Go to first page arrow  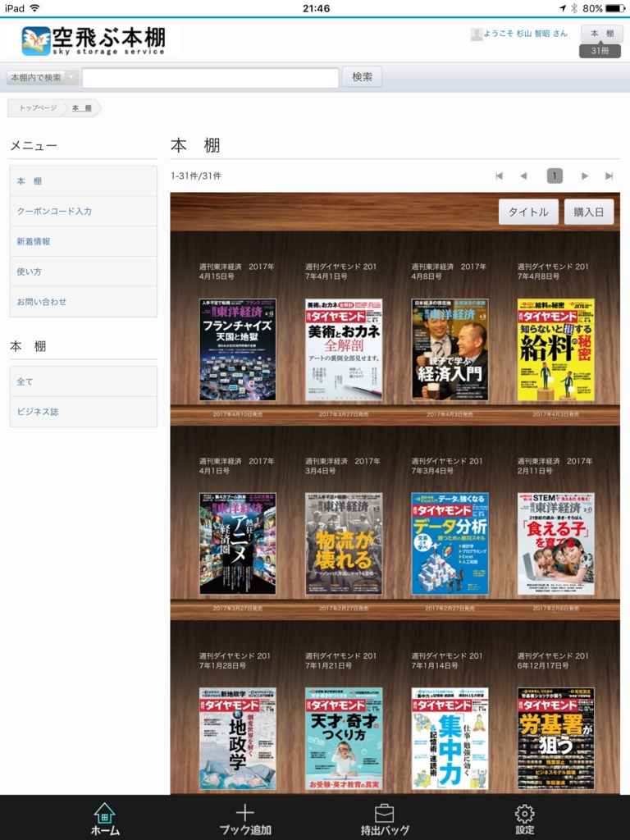tap(499, 176)
